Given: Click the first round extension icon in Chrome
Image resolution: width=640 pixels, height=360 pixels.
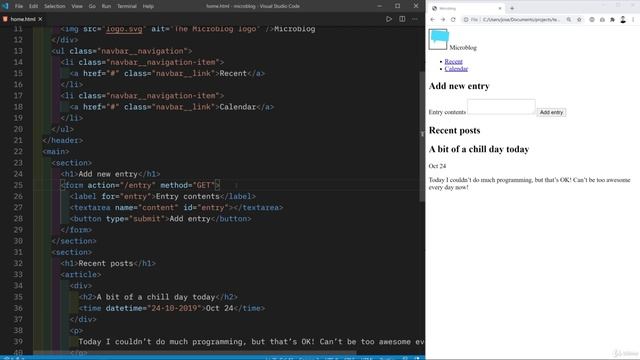Looking at the screenshot, I should pyautogui.click(x=592, y=20).
